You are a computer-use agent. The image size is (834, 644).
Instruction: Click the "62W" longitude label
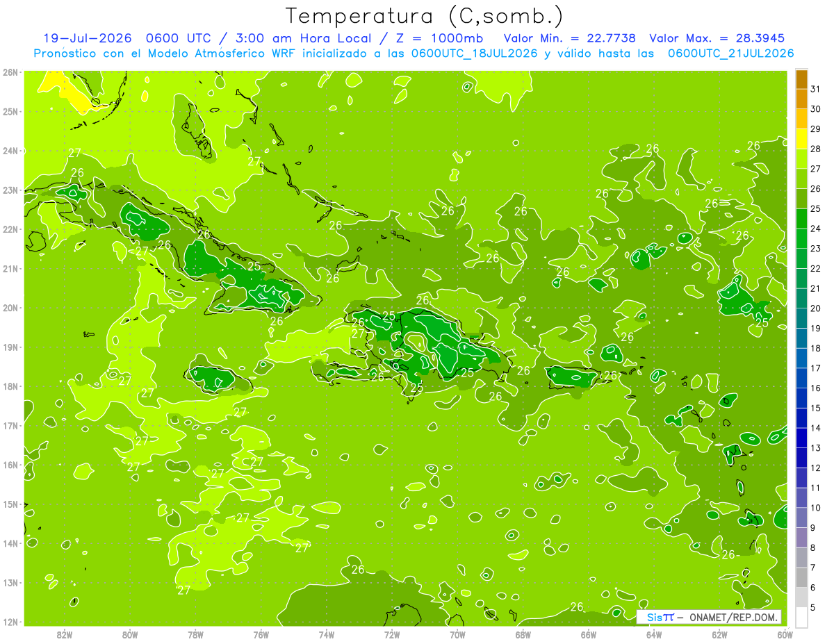(x=719, y=634)
